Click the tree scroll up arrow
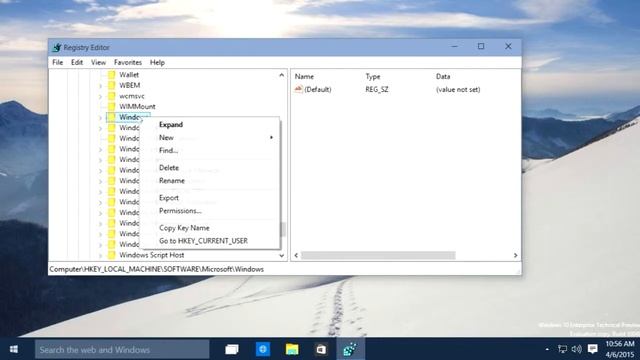Screen dimensions: 640x360 (x=282, y=75)
